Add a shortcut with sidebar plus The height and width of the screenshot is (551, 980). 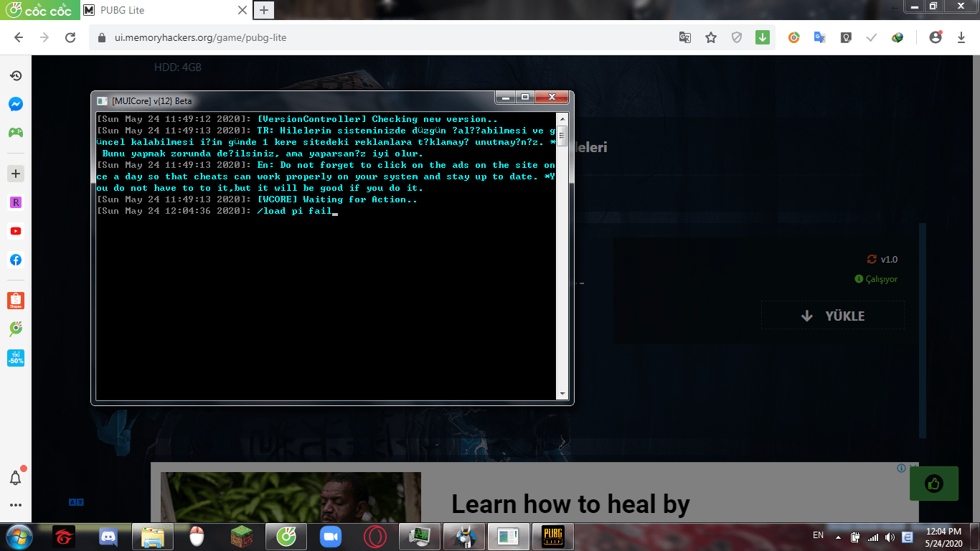(16, 174)
